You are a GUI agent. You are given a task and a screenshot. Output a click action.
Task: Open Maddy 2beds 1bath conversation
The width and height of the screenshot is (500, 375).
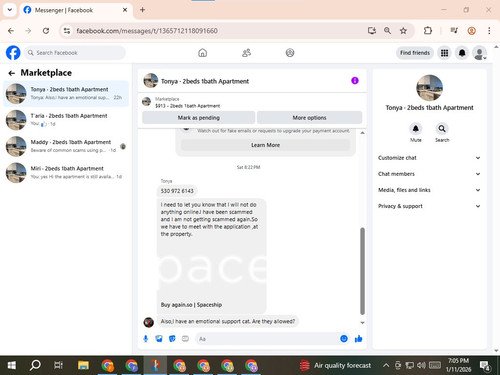pos(66,146)
